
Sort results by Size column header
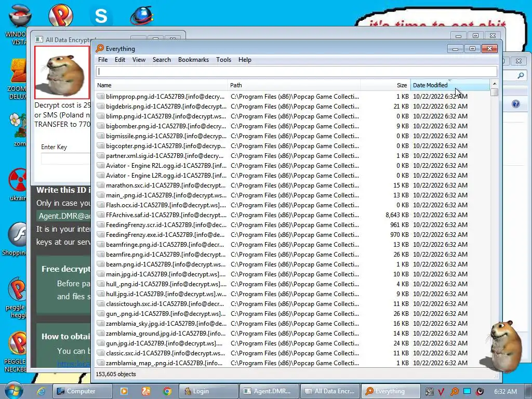(x=385, y=85)
